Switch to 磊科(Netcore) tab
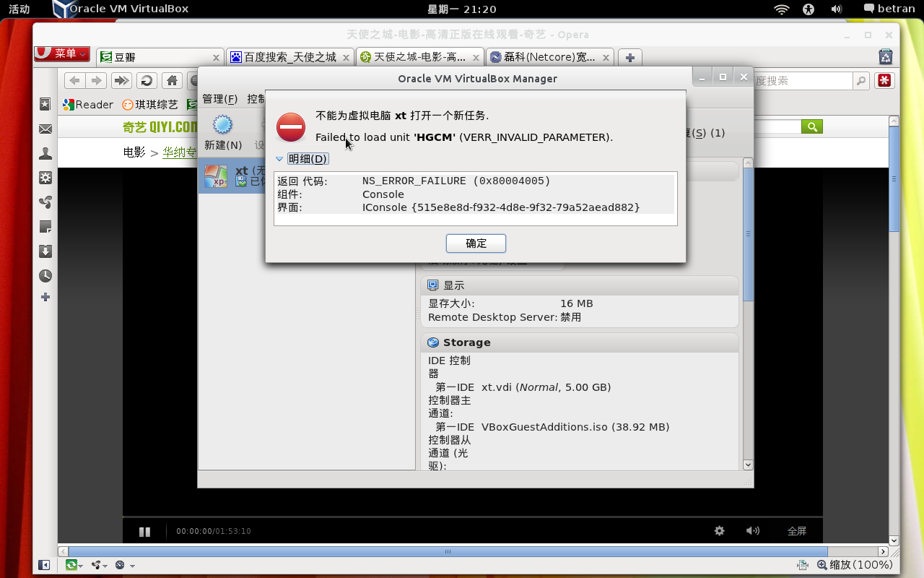The height and width of the screenshot is (578, 924). click(x=550, y=57)
